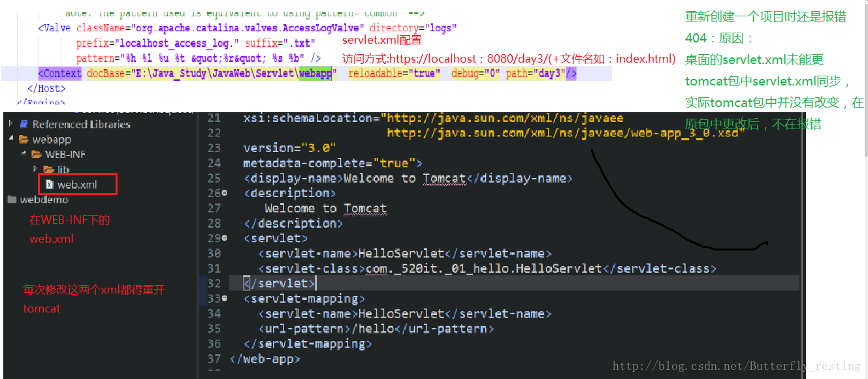868x379 pixels.
Task: Click the Valve className AccessLogValve line
Action: [x=248, y=28]
